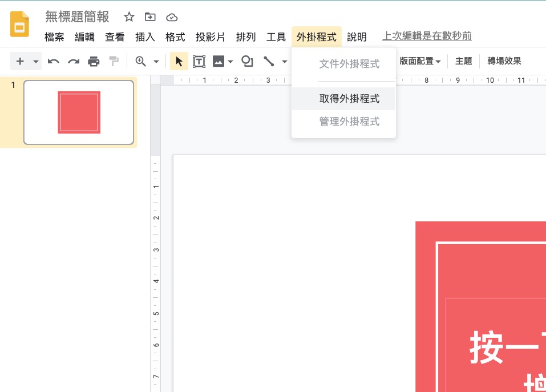Viewport: 546px width, 392px height.
Task: Choose 管理外掛程式 from the menu
Action: point(343,122)
